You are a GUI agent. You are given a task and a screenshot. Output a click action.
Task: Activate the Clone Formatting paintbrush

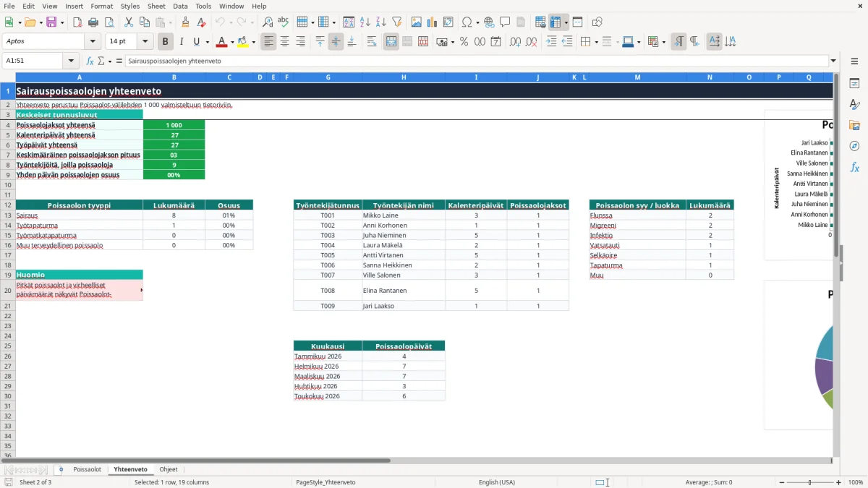185,22
